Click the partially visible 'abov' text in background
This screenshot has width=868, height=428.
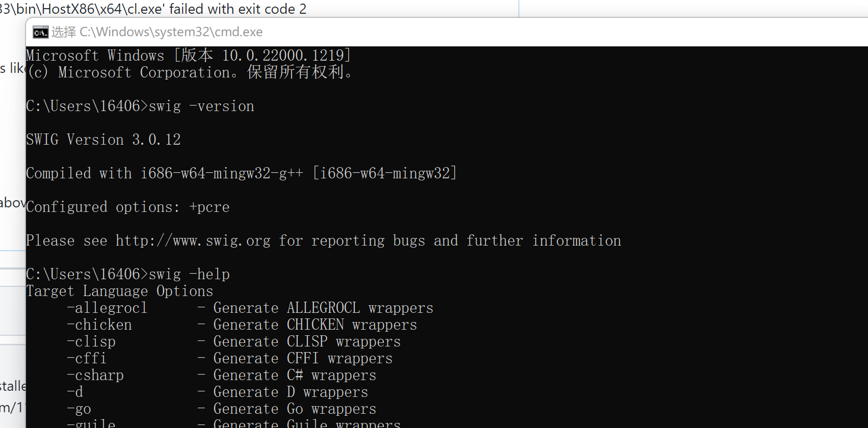pyautogui.click(x=13, y=202)
